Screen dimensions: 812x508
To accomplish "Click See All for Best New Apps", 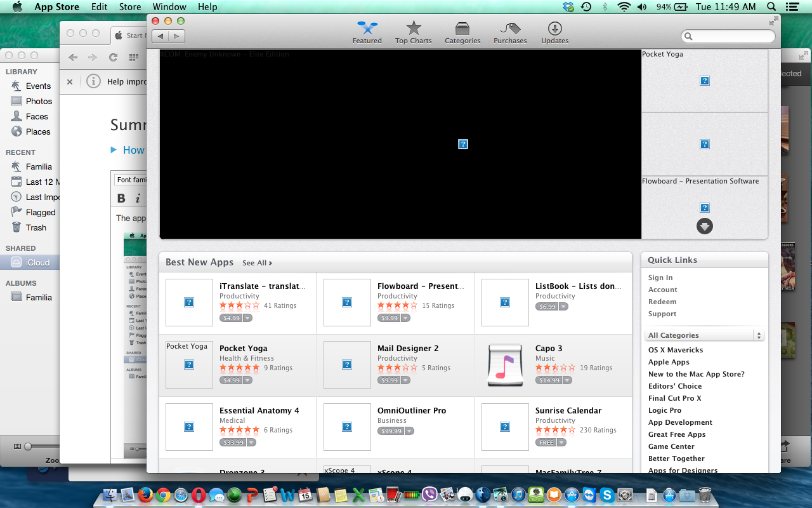I will pos(257,263).
